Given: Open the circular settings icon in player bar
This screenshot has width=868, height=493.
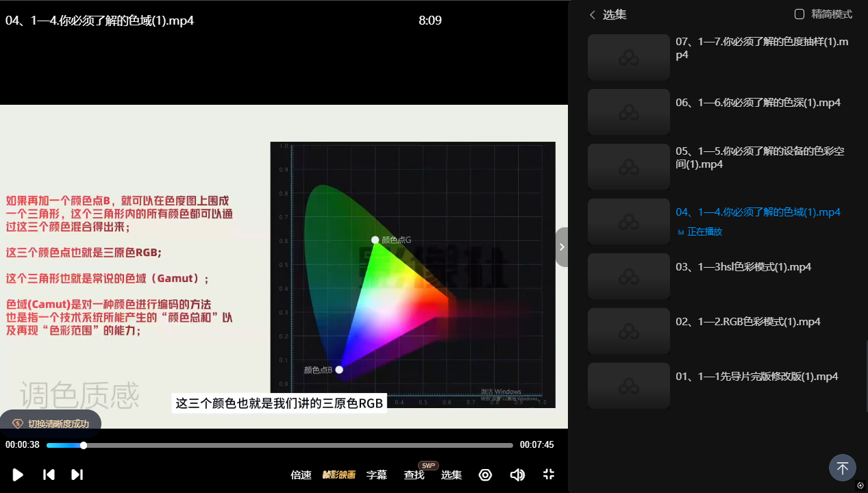Looking at the screenshot, I should 485,475.
